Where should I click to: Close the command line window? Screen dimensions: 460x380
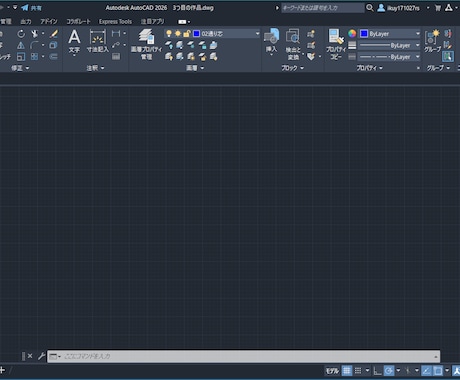30,356
